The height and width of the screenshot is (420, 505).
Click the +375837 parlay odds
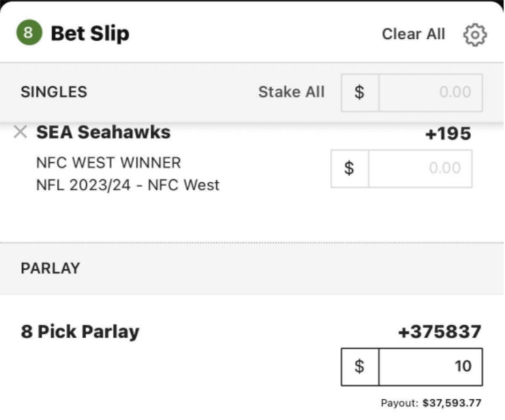pos(440,332)
